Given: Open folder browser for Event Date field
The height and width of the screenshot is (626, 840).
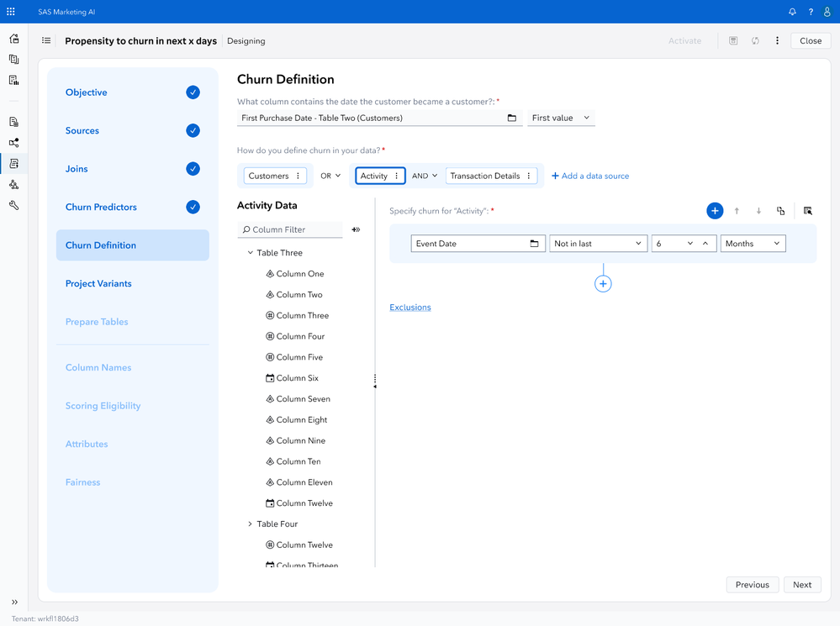Looking at the screenshot, I should click(x=534, y=244).
